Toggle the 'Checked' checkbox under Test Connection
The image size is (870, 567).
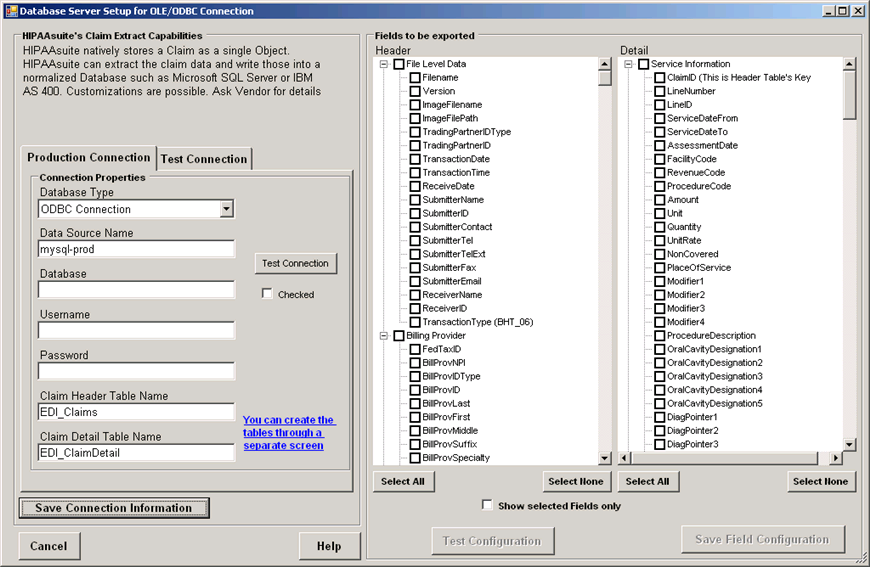click(x=267, y=293)
